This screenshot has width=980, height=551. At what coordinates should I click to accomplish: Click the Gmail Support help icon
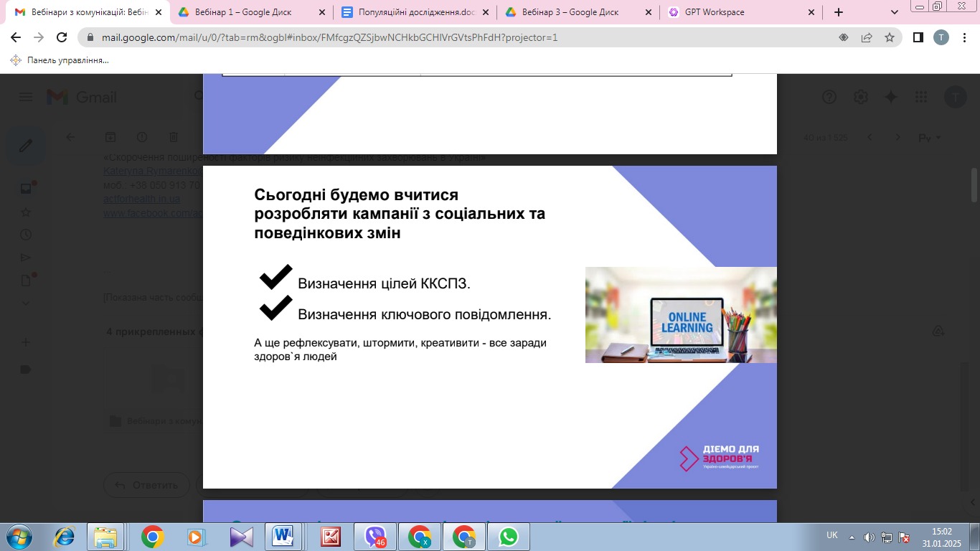[x=829, y=98]
